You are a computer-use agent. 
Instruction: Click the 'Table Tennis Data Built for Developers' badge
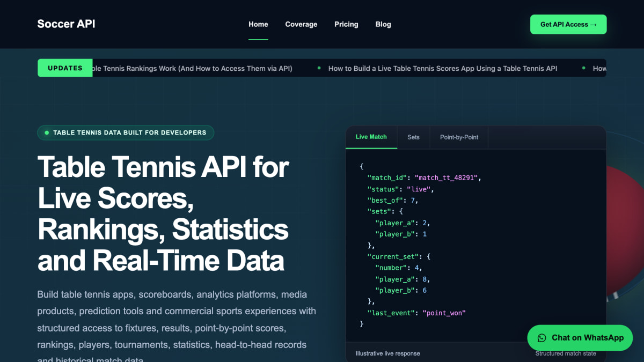coord(126,132)
